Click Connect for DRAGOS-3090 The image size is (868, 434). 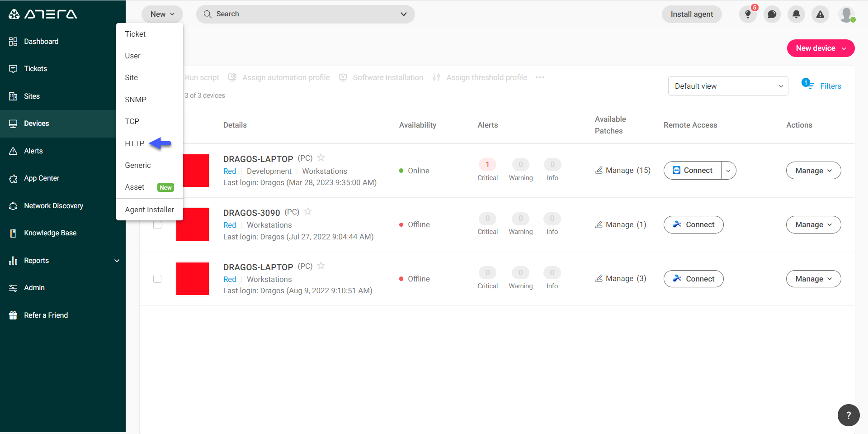(693, 225)
